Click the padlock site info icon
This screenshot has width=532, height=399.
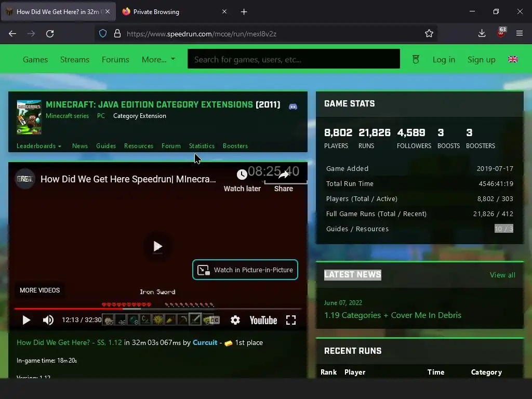pyautogui.click(x=117, y=34)
